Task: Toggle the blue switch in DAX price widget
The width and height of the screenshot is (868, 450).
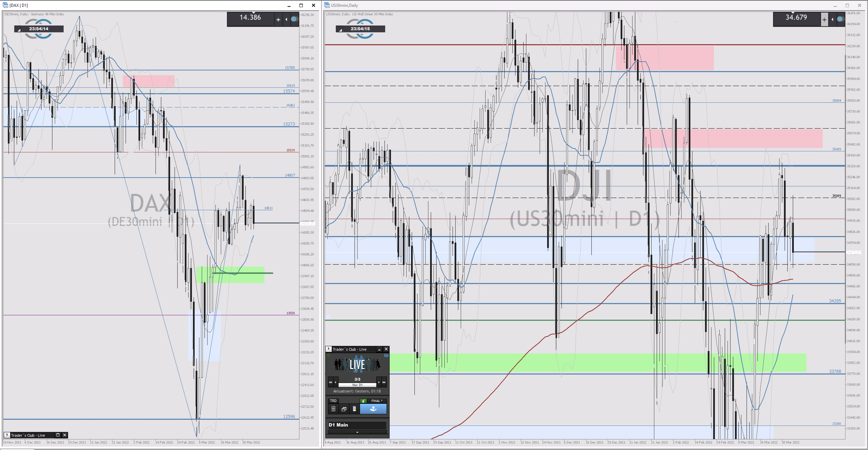Action: pos(294,19)
